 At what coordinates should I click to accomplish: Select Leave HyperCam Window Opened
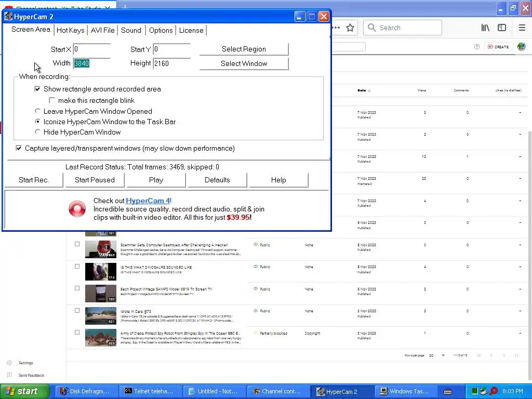coord(37,111)
